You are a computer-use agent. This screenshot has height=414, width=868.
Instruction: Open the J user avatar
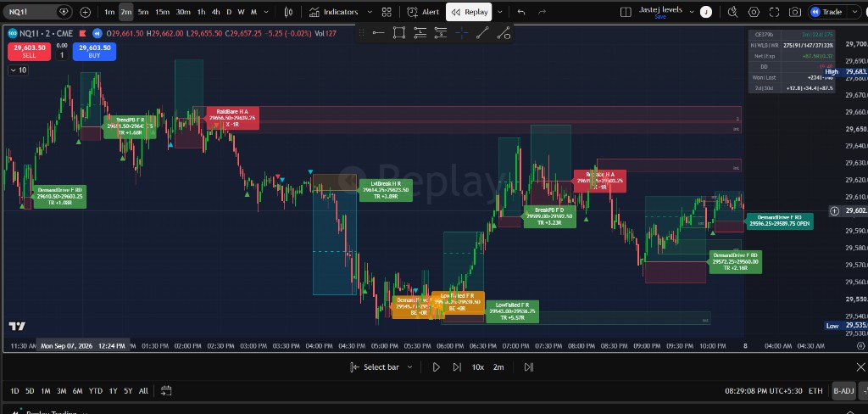[x=705, y=12]
